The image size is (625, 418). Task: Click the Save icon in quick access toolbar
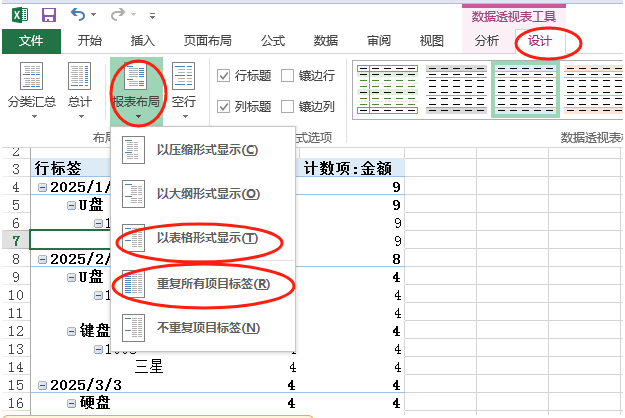point(48,15)
